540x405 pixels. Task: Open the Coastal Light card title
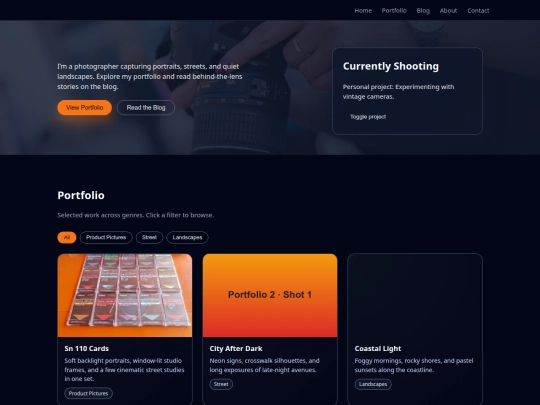tap(378, 349)
